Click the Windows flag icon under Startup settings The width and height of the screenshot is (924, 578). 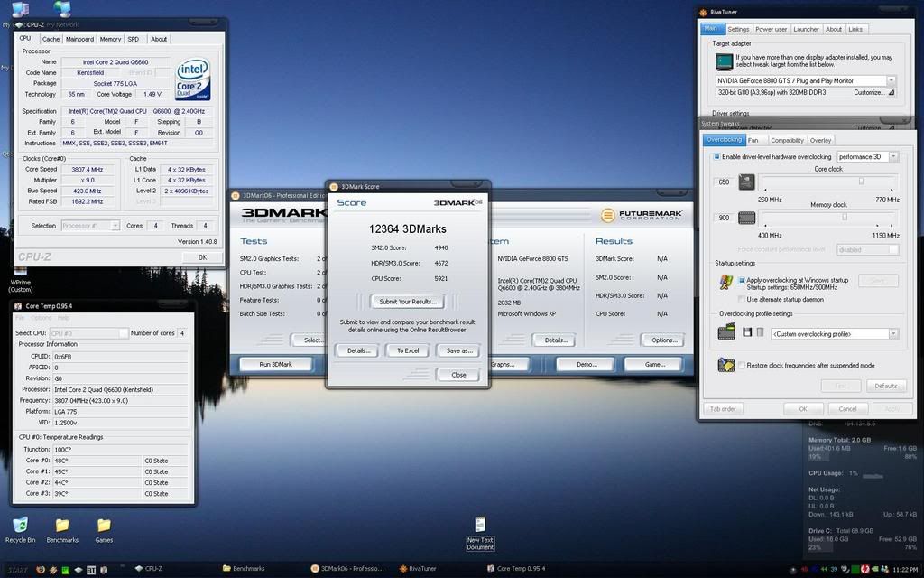coord(726,283)
